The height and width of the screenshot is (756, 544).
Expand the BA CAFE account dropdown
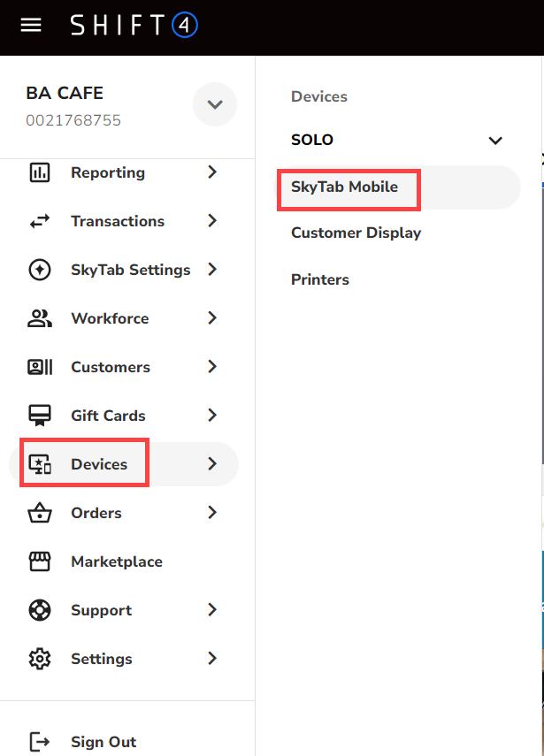pos(214,104)
